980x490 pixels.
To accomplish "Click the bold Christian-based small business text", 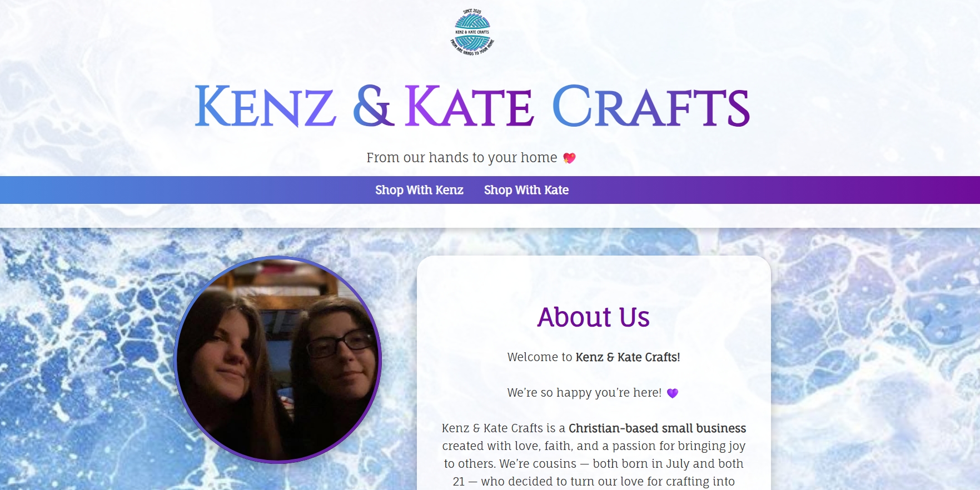I will tap(658, 428).
